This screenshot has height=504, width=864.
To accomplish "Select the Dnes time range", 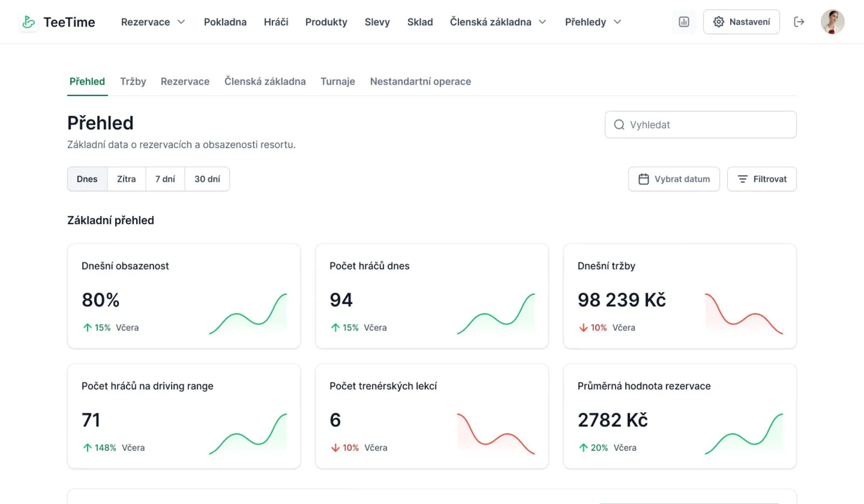I will pos(87,179).
